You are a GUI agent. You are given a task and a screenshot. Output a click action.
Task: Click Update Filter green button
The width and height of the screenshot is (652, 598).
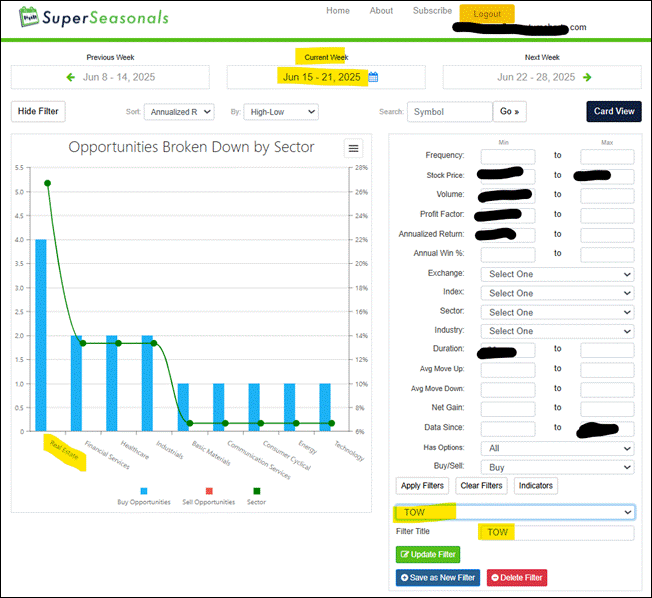[x=428, y=554]
